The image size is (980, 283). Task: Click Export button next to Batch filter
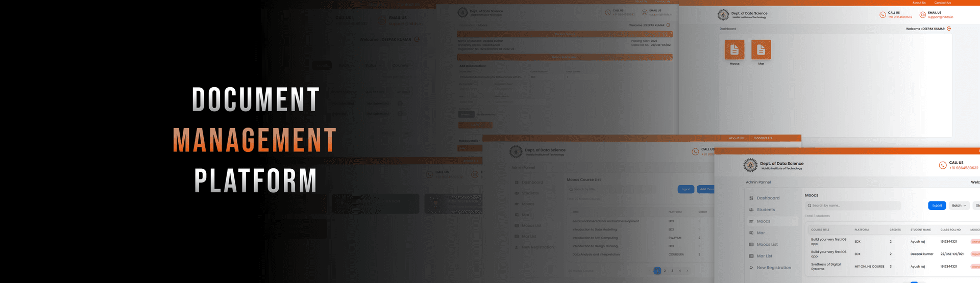coord(937,205)
